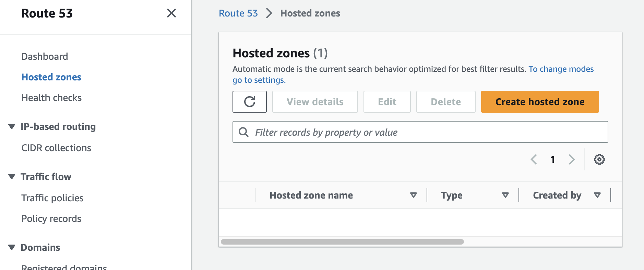Select page number 1 in pagination
Viewport: 644px width, 270px height.
pyautogui.click(x=552, y=159)
